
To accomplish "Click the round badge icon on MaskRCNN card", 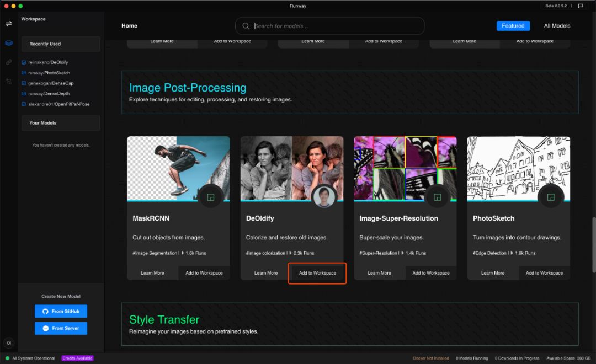I will 210,197.
